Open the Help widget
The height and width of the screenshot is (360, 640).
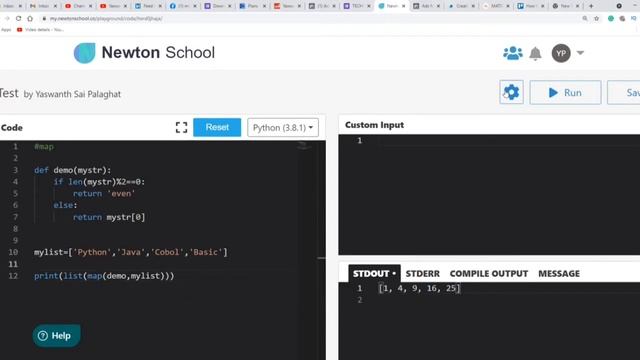tap(56, 336)
